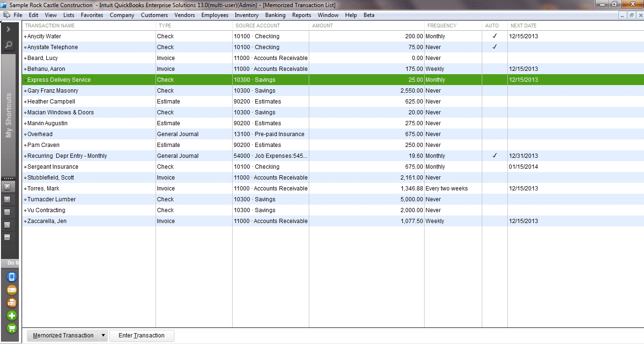Click the orange check printing icon
644x344 pixels.
pos(12,303)
